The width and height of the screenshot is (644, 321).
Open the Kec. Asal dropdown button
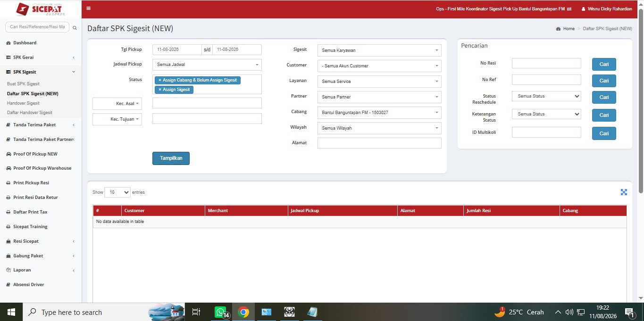[117, 104]
